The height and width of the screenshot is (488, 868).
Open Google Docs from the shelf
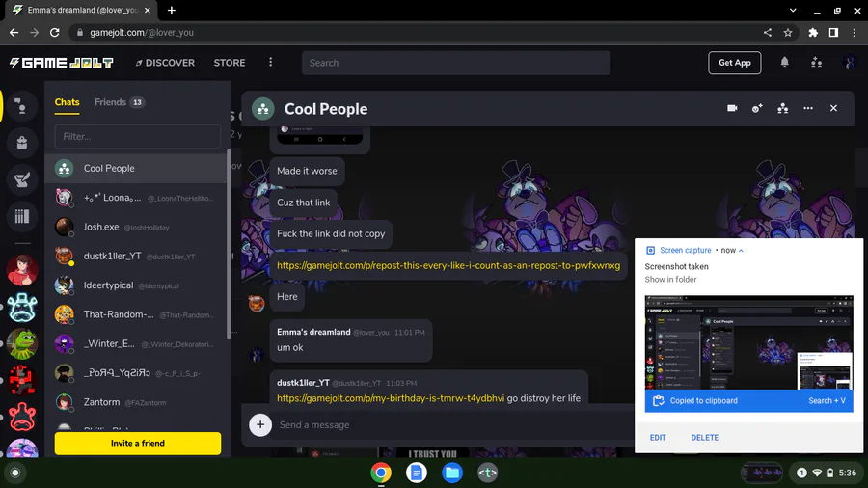(x=417, y=473)
